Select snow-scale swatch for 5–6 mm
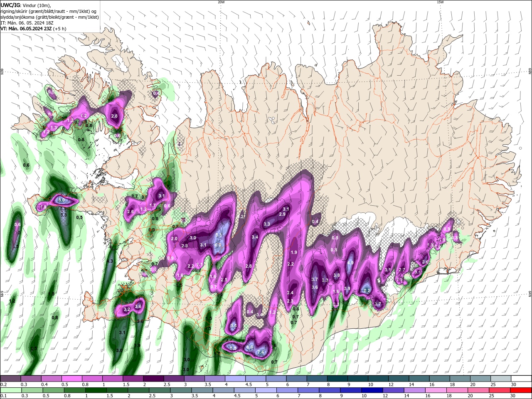This screenshot has width=532, height=399. (276, 379)
